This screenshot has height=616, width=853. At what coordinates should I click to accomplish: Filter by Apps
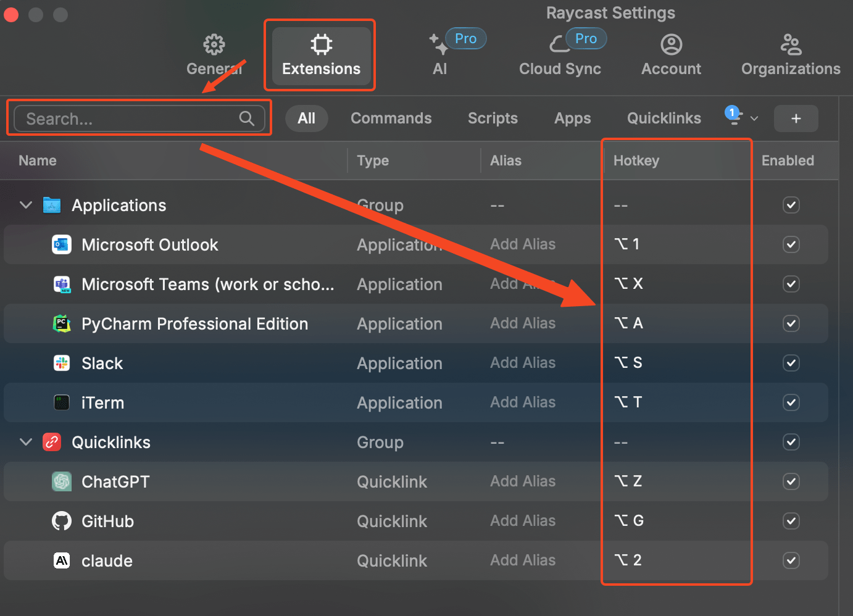tap(572, 119)
